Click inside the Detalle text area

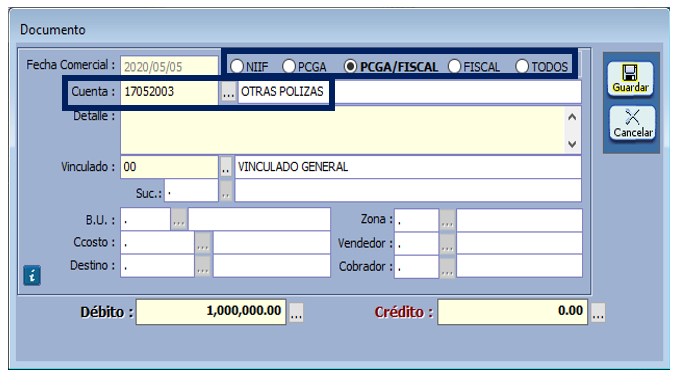tap(342, 130)
